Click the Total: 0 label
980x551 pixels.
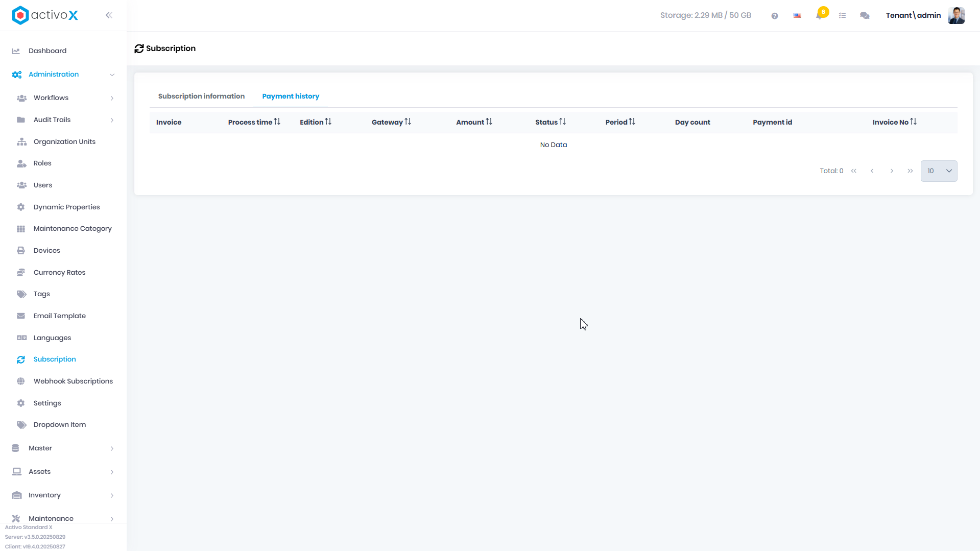(x=831, y=171)
